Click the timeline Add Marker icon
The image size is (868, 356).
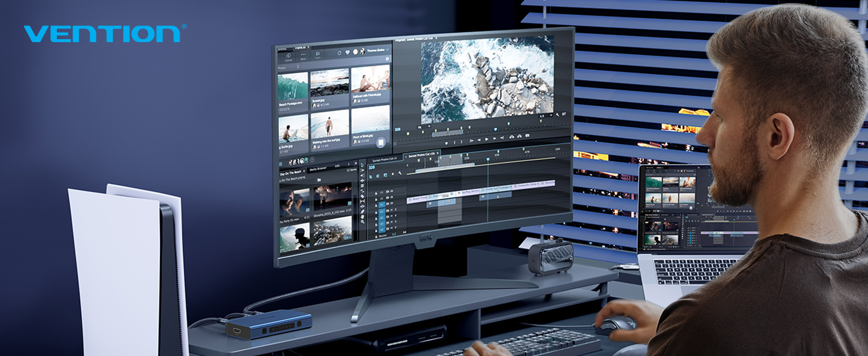(x=392, y=174)
